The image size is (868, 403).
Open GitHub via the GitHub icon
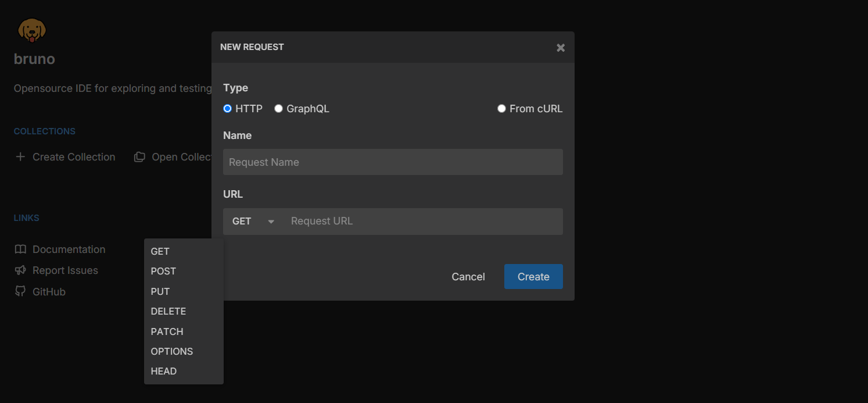point(20,291)
